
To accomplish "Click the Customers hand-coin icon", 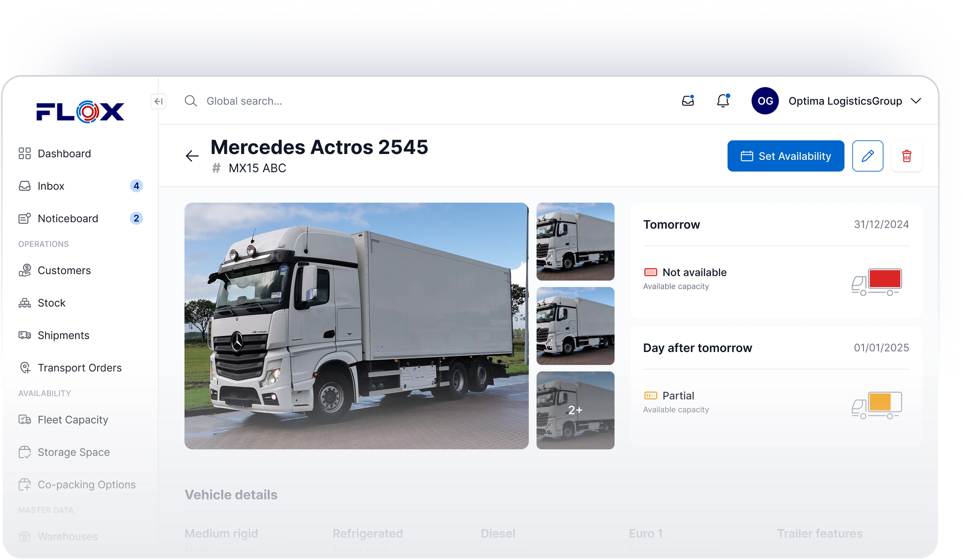I will [x=24, y=270].
